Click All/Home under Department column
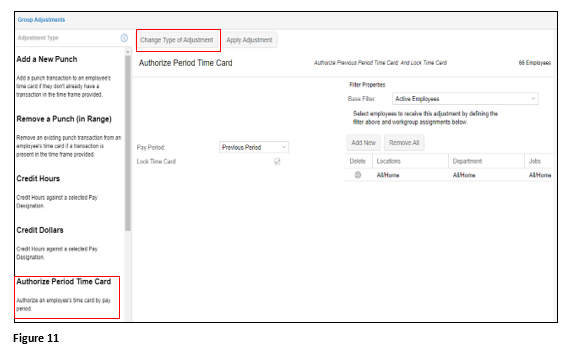This screenshot has height=363, width=581. (x=464, y=175)
